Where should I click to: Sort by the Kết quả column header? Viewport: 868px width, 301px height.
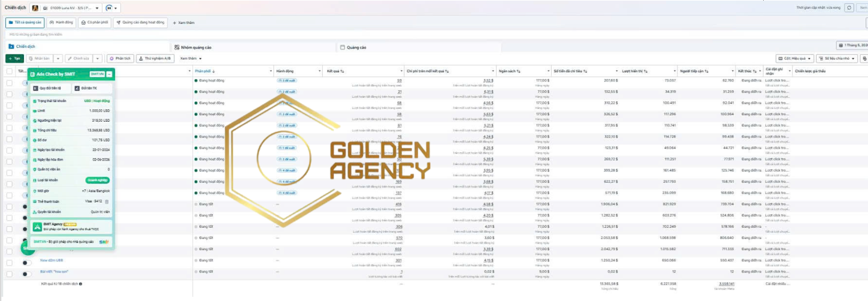point(335,71)
